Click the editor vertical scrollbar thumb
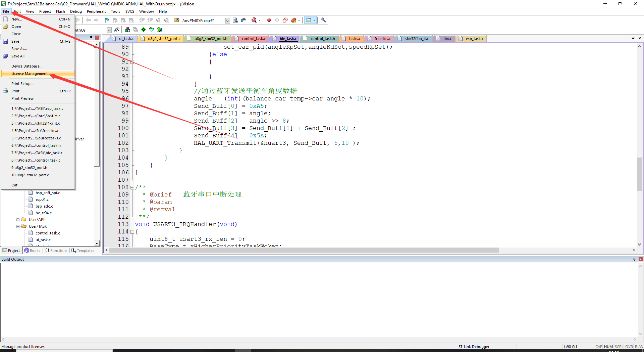 (x=639, y=174)
